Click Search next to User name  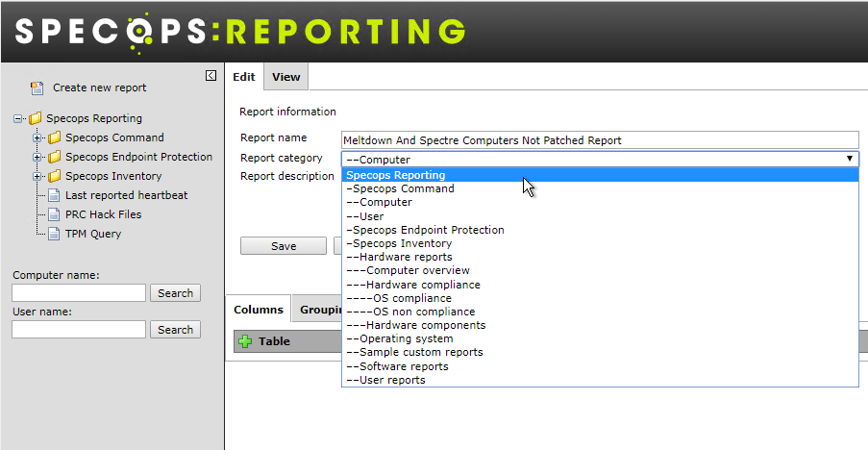coord(176,330)
